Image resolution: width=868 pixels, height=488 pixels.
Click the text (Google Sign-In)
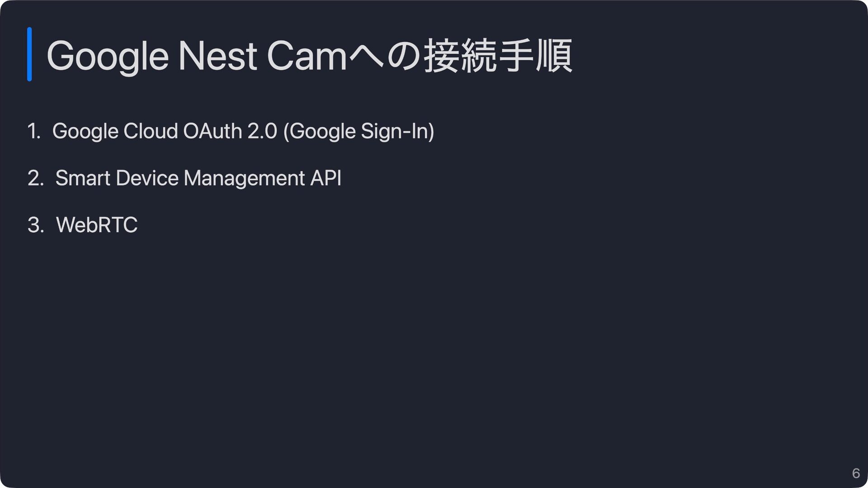359,131
